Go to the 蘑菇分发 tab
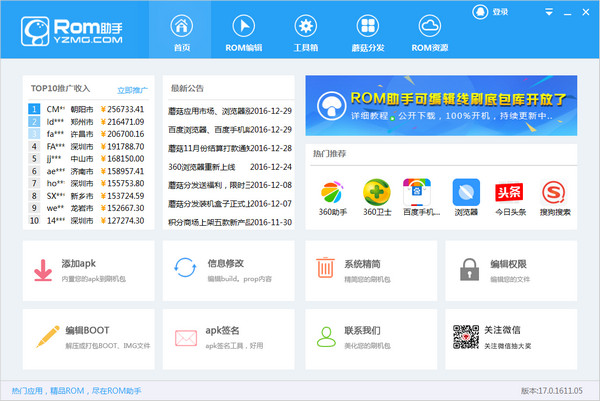The image size is (600, 401). 368,30
